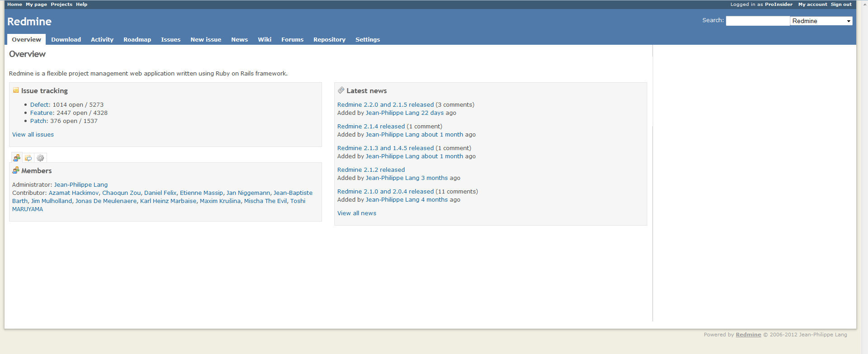Open Azamat Hackimov's profile
The image size is (868, 354).
tap(74, 193)
